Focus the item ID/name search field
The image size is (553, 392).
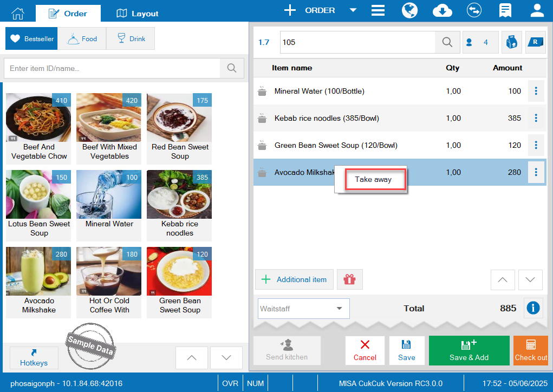click(112, 68)
